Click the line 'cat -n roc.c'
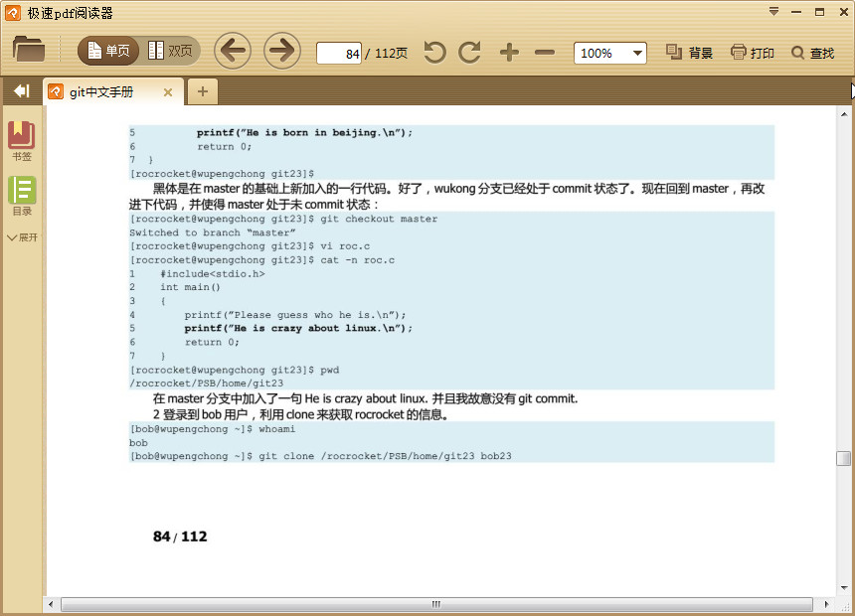855x616 pixels. tap(357, 260)
